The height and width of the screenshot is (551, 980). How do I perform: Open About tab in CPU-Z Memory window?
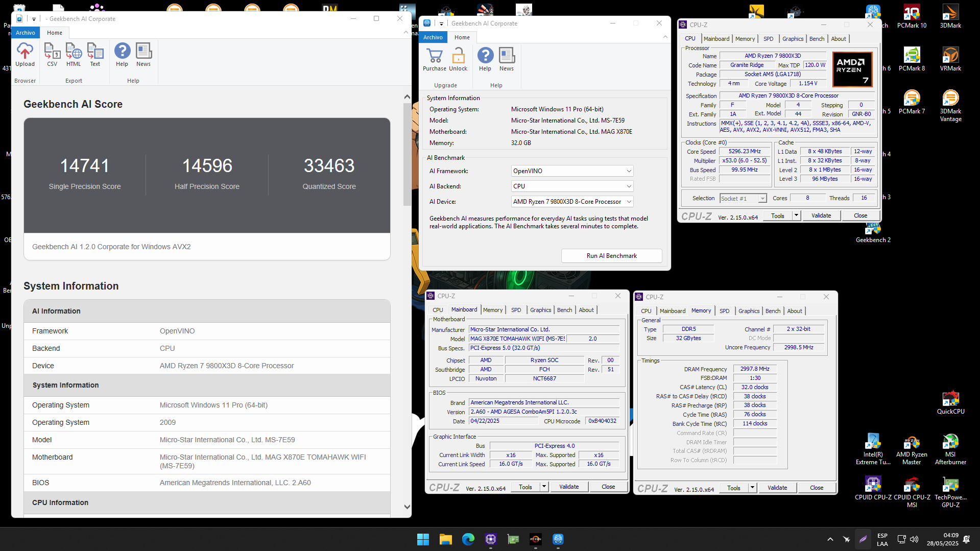[x=794, y=311]
